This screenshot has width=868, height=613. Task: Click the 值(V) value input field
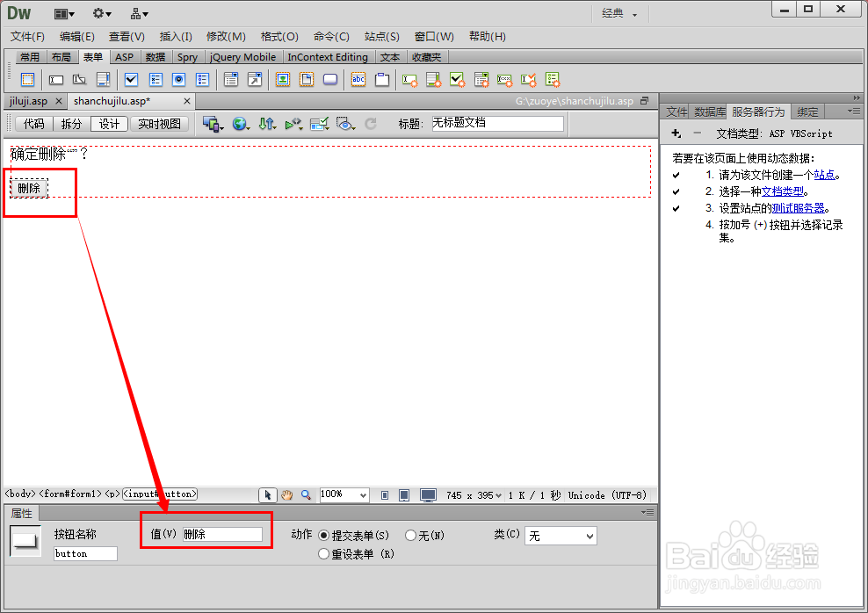pos(222,534)
